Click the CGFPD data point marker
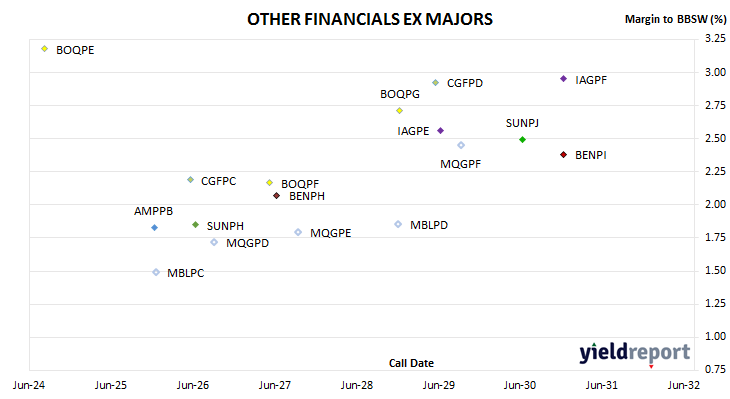The width and height of the screenshot is (730, 399). [x=435, y=82]
